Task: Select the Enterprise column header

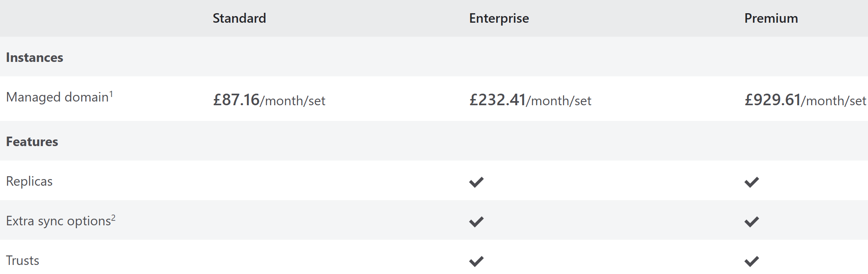Action: point(499,19)
